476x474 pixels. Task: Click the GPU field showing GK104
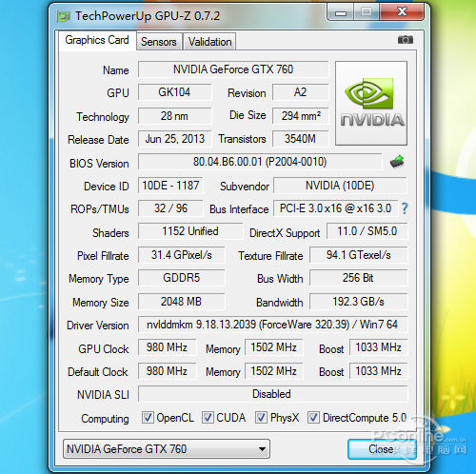(174, 92)
